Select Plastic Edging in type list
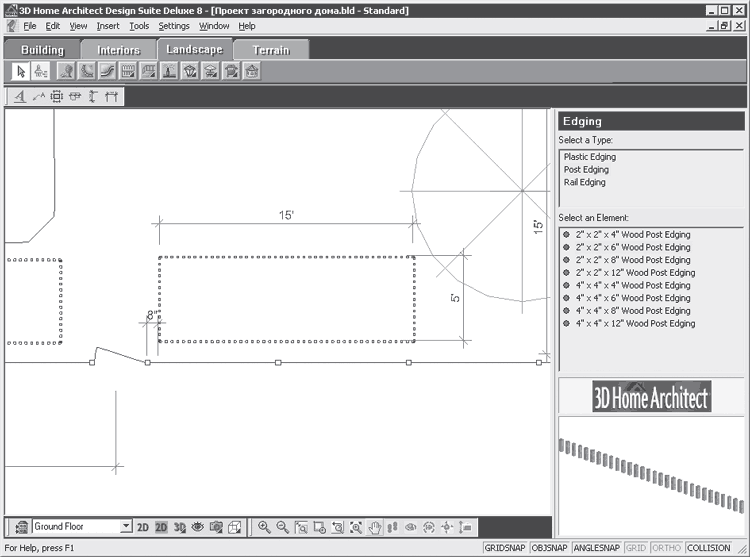The image size is (750, 557). 589,157
